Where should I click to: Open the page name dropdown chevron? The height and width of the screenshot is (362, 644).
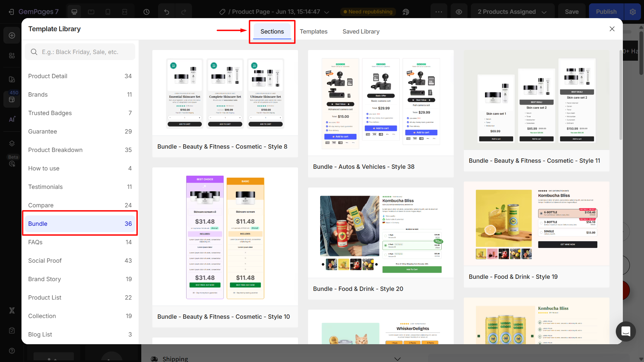327,12
